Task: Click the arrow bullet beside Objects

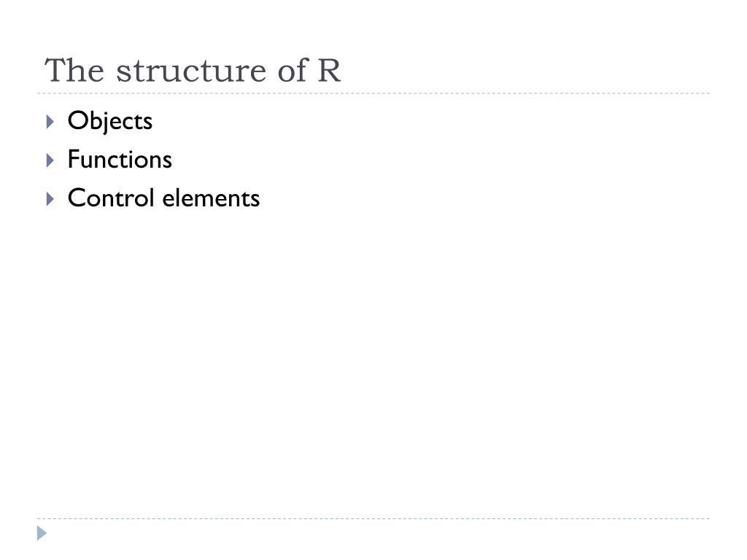Action: [x=50, y=122]
